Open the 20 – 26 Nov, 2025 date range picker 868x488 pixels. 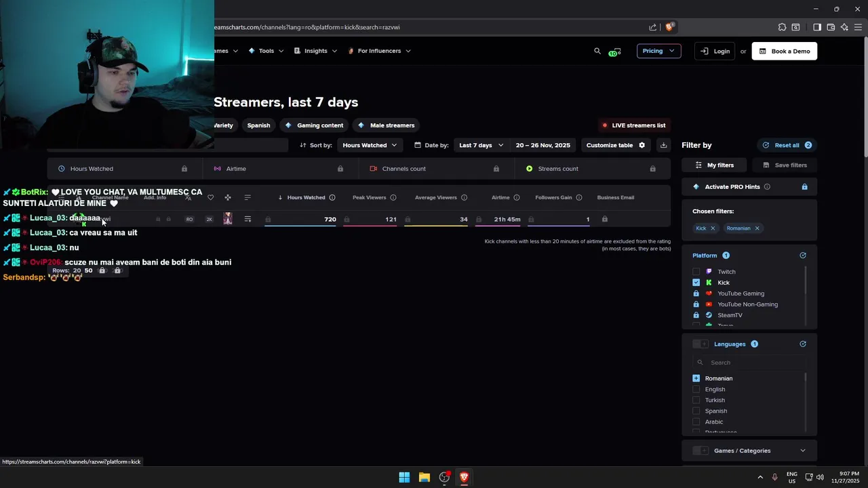(543, 145)
